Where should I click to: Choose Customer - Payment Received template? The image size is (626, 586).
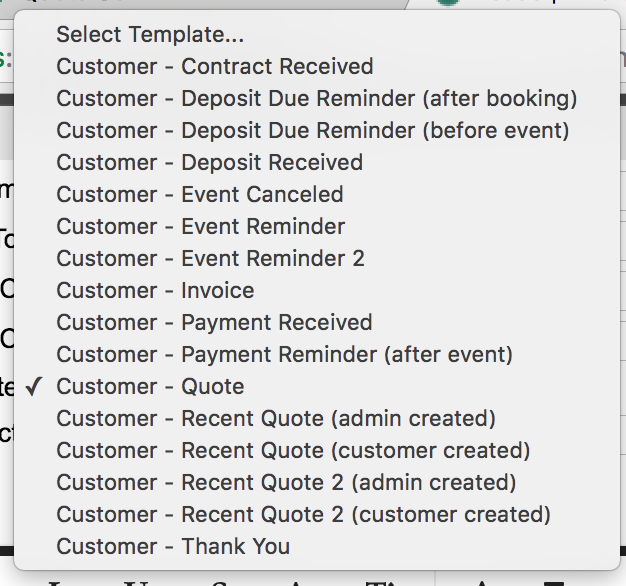pos(214,323)
